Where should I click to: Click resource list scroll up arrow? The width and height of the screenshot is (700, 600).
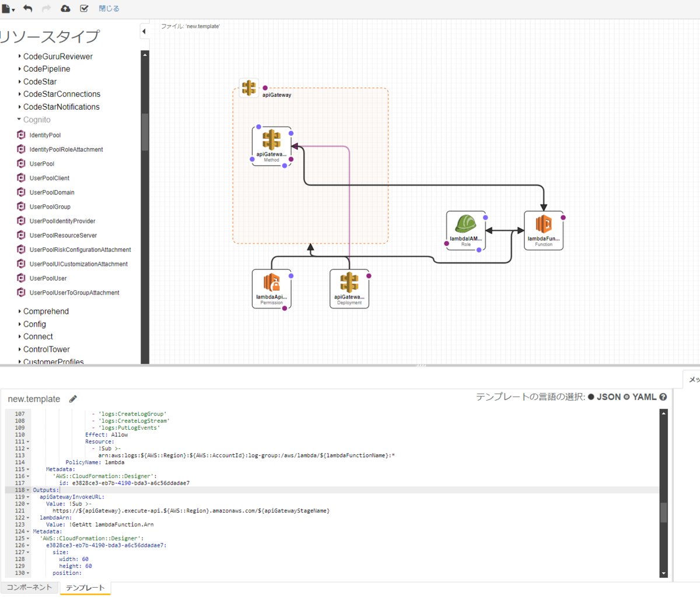click(x=145, y=54)
